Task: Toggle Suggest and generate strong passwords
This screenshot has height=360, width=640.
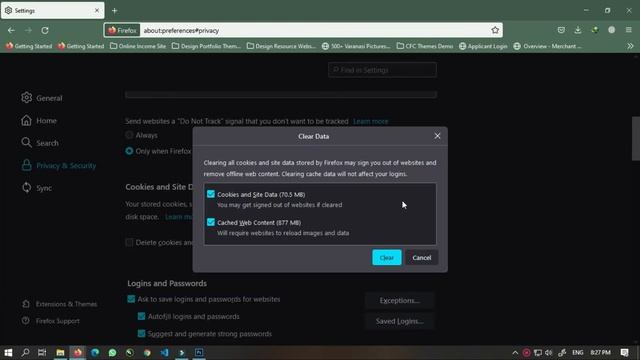Action: point(141,333)
